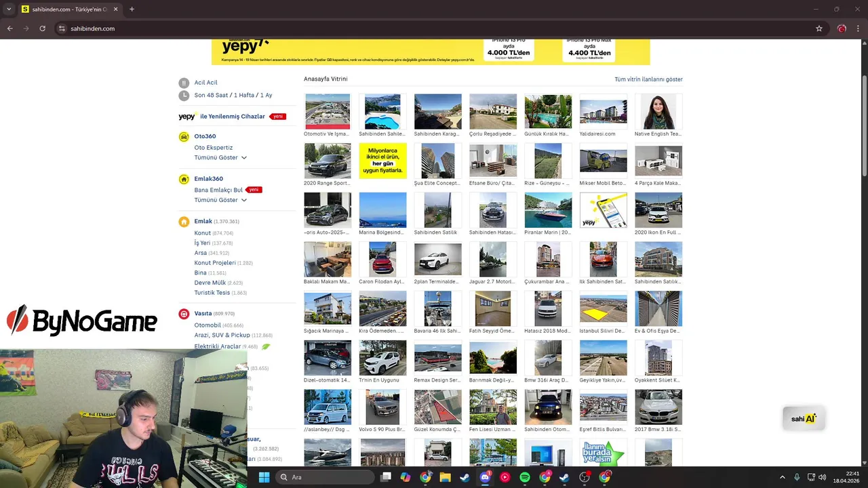Open the 2017 Bmw 3.18i listing thumbnail
The width and height of the screenshot is (868, 488).
[658, 407]
